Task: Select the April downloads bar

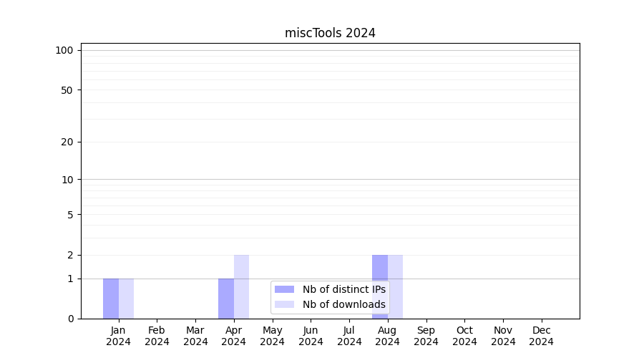Action: tap(242, 286)
